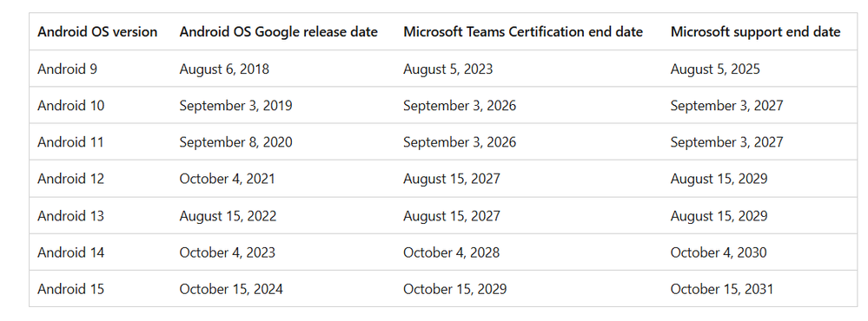Select the Android 12 row label
This screenshot has width=868, height=321.
(71, 179)
